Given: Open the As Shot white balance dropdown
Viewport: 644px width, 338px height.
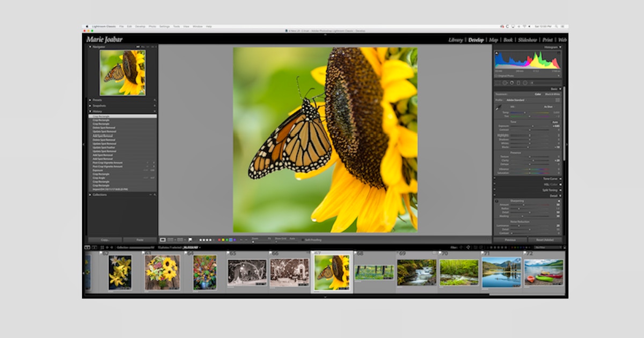Looking at the screenshot, I should coord(548,107).
